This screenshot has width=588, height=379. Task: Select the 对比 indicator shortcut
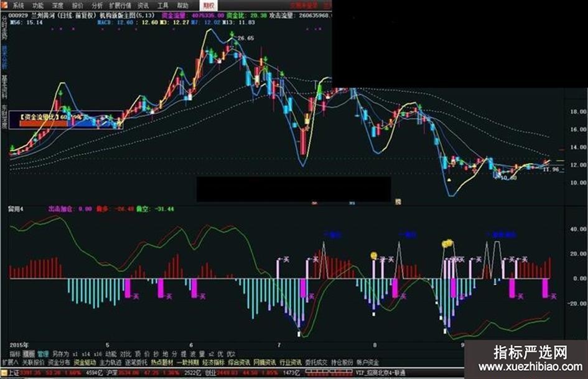(x=126, y=354)
